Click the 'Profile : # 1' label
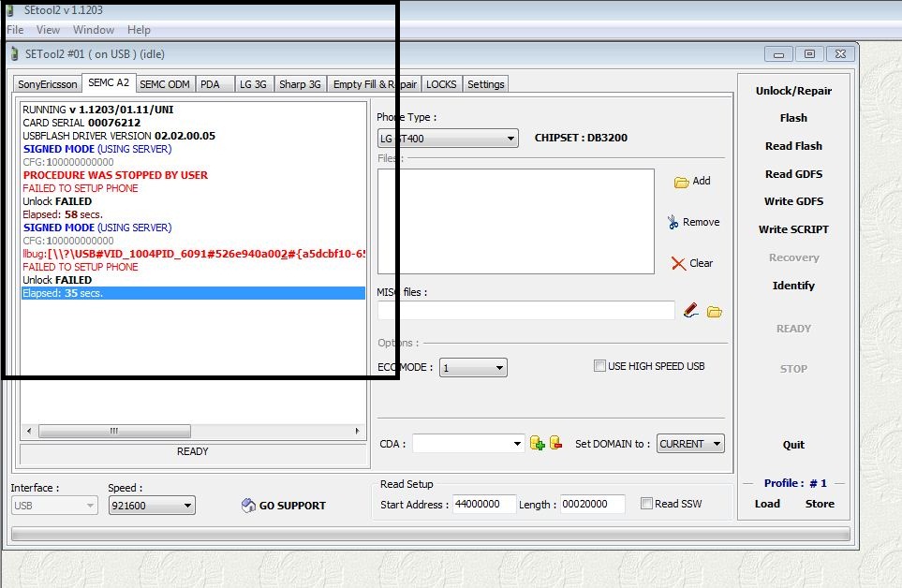902x588 pixels. [795, 483]
